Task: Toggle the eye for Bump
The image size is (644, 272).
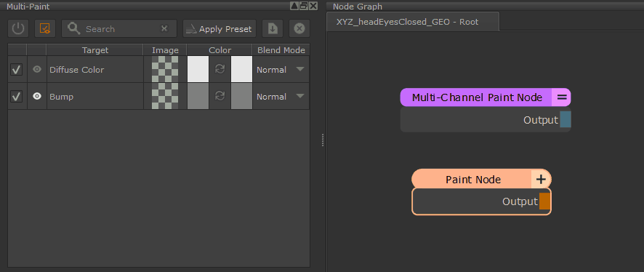Action: click(37, 96)
